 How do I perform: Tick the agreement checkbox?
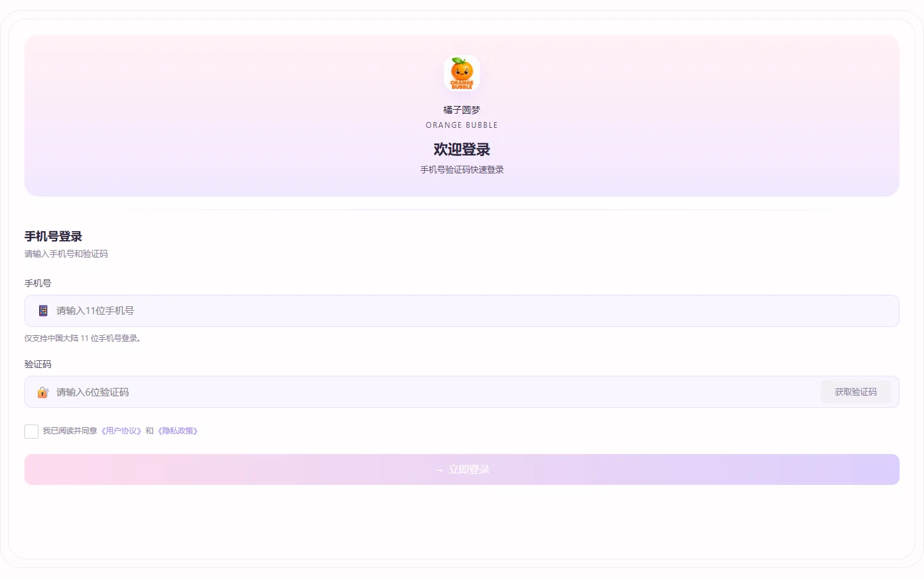pos(31,432)
